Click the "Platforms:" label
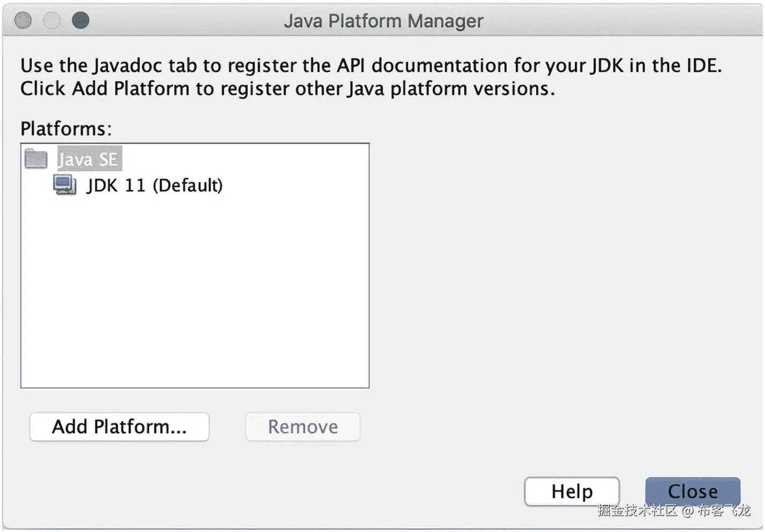This screenshot has width=765, height=532. (x=66, y=129)
